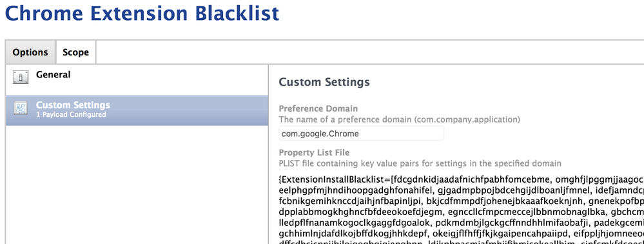Screen dimensions: 644x244
Task: Click the preference domain description text
Action: [399, 119]
